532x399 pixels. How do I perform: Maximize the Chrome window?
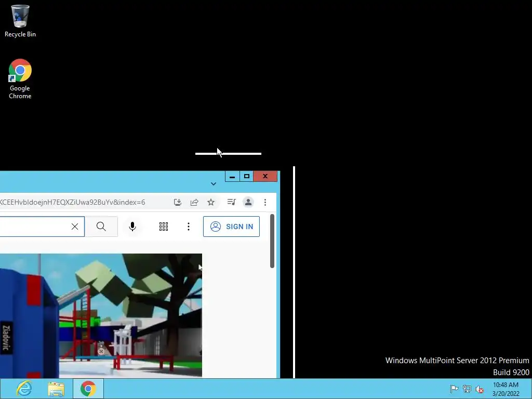tap(247, 176)
